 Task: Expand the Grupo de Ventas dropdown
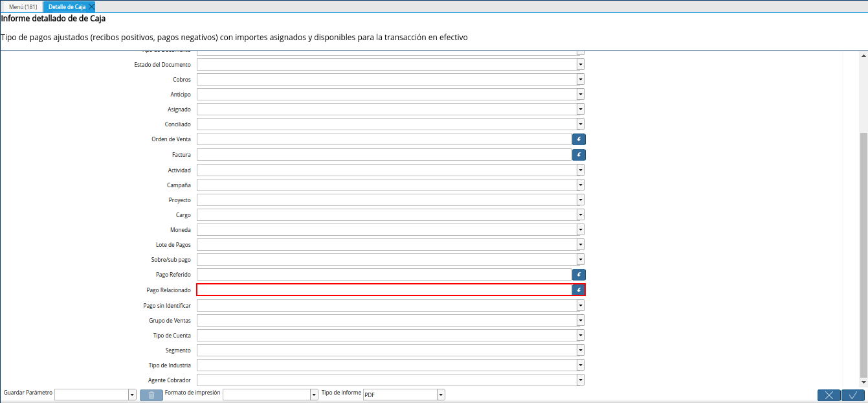pos(581,320)
